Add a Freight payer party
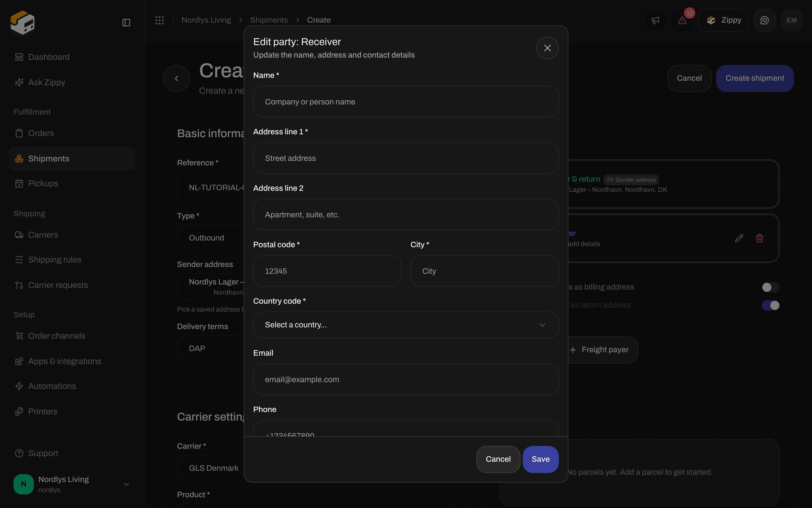The height and width of the screenshot is (508, 812). click(599, 350)
